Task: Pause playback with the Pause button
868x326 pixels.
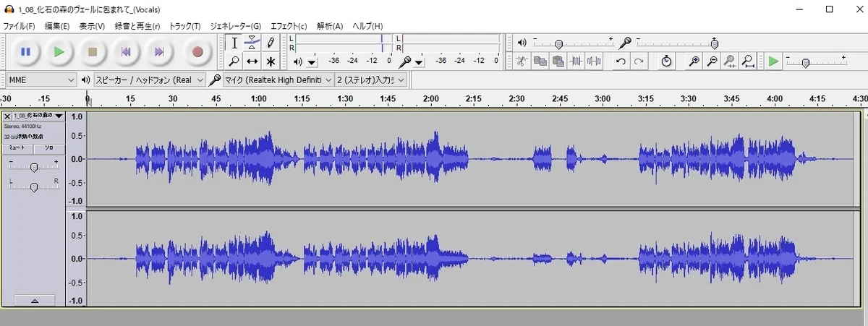Action: pos(25,52)
